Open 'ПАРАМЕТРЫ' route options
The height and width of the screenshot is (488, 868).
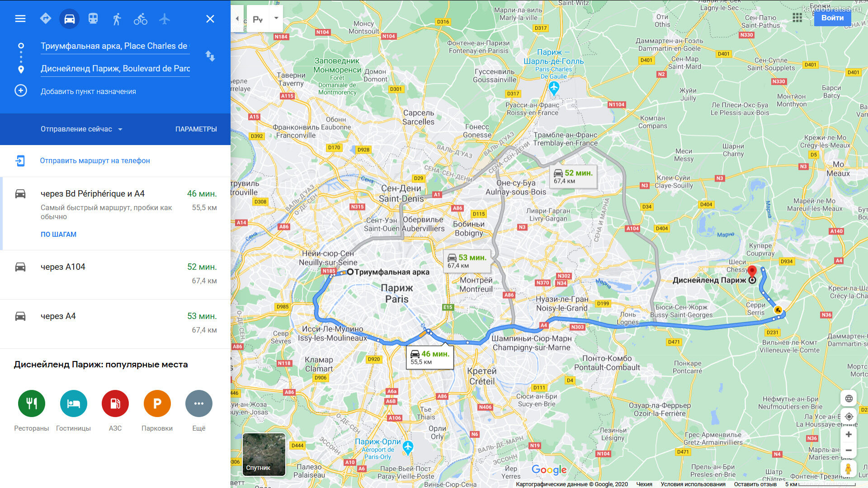tap(196, 129)
